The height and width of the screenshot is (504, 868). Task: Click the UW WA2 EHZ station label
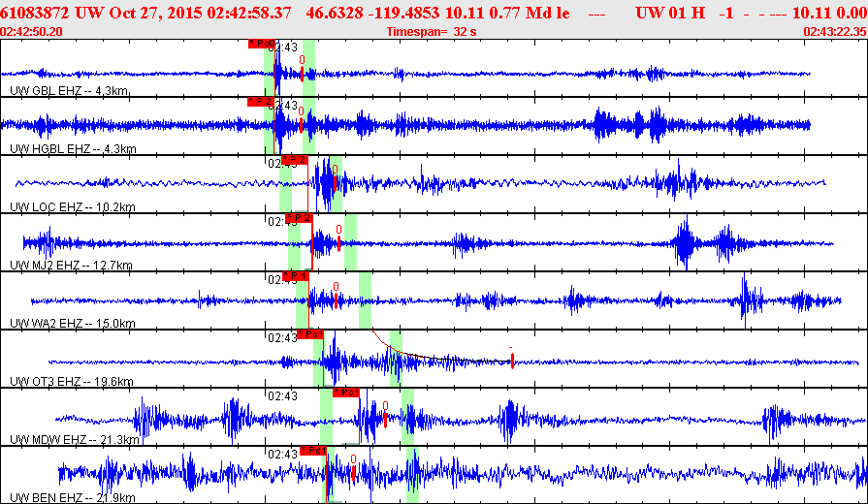coord(73,323)
